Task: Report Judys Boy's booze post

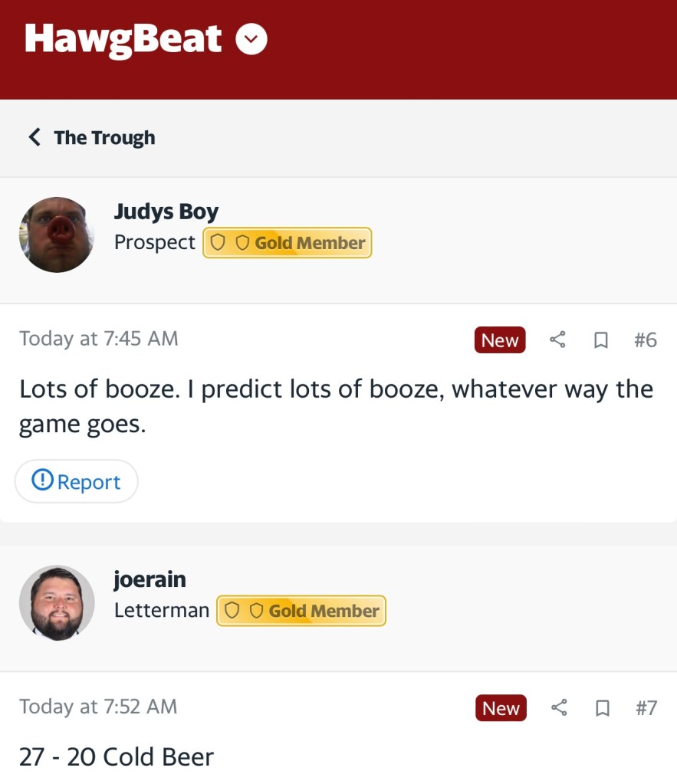Action: (x=77, y=481)
